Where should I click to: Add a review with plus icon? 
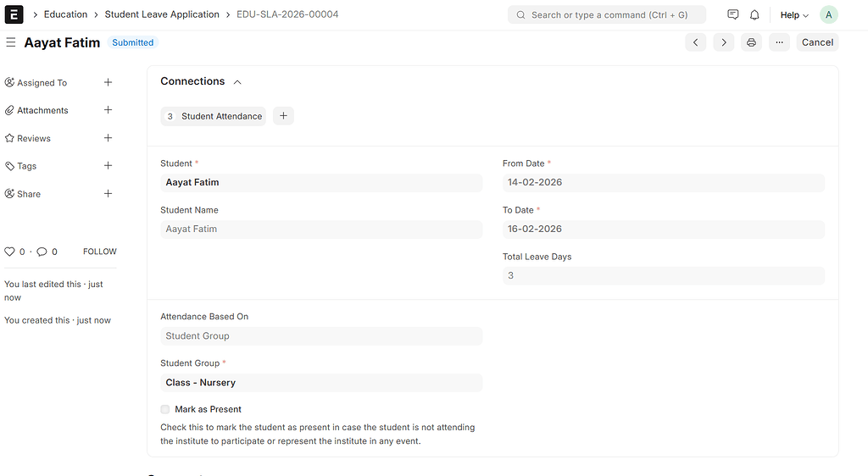[108, 138]
